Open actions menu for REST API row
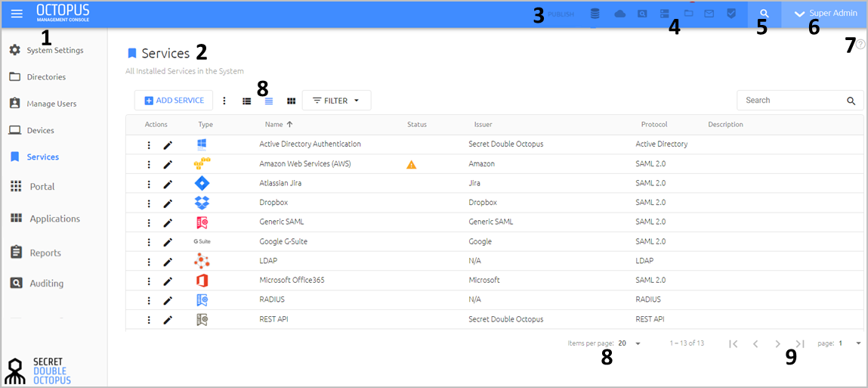The width and height of the screenshot is (868, 388). [x=149, y=320]
